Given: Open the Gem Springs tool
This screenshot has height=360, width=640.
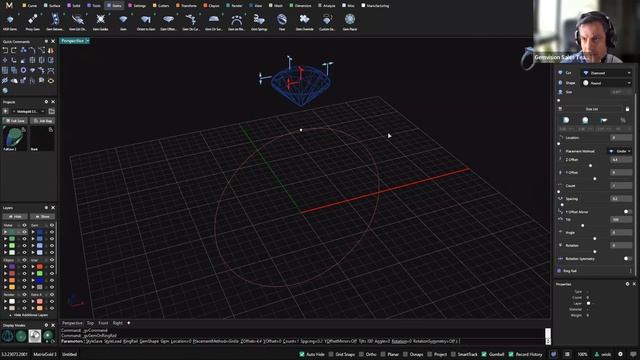Looking at the screenshot, I should [259, 21].
